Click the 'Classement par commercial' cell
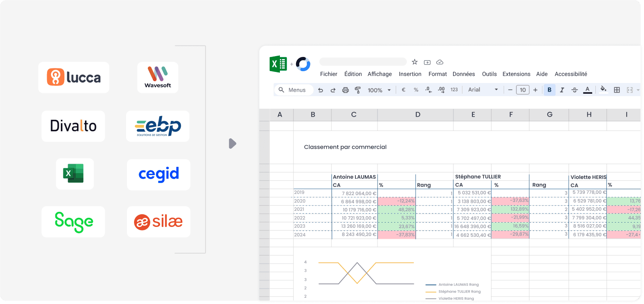 point(345,147)
